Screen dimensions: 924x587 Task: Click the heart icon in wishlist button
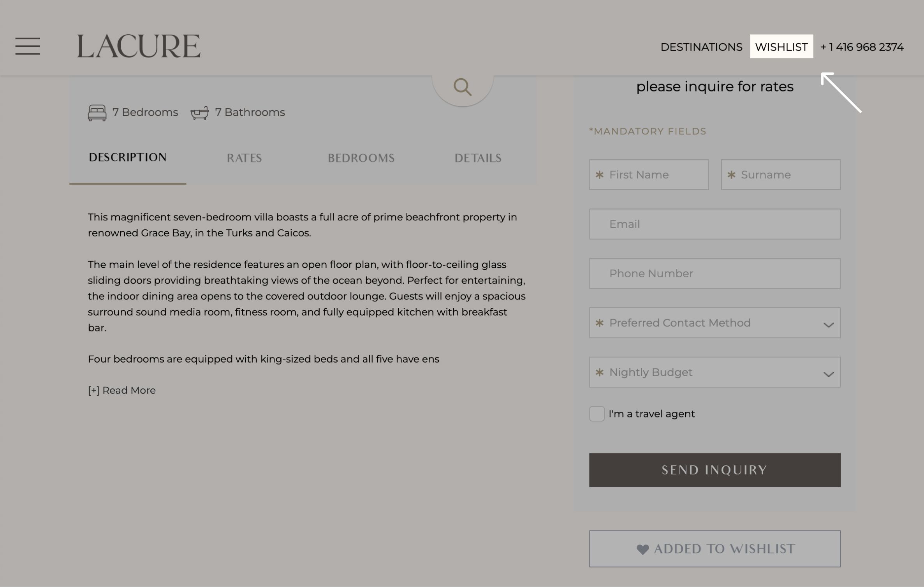(x=642, y=549)
